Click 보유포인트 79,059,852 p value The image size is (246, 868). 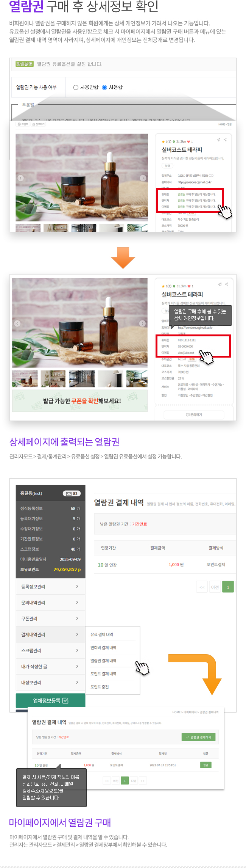(67, 570)
